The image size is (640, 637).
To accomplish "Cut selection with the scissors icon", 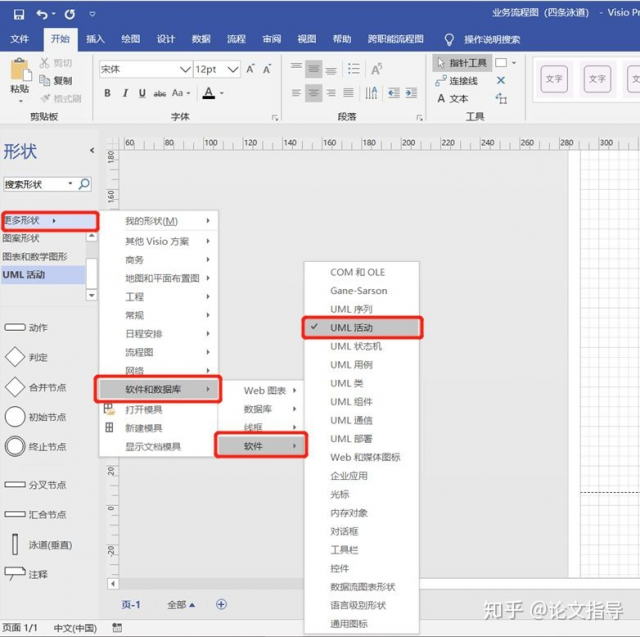I will (44, 63).
